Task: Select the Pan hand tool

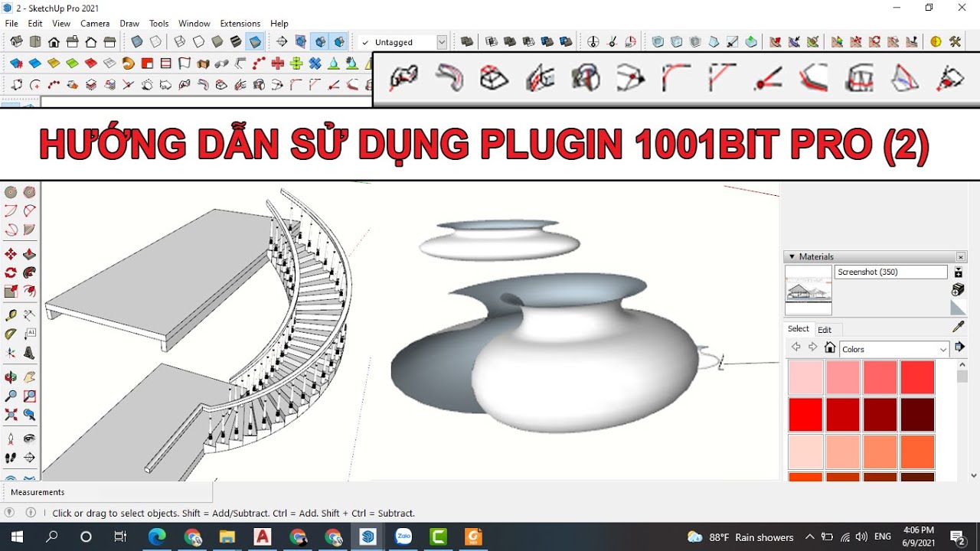Action: pyautogui.click(x=29, y=377)
